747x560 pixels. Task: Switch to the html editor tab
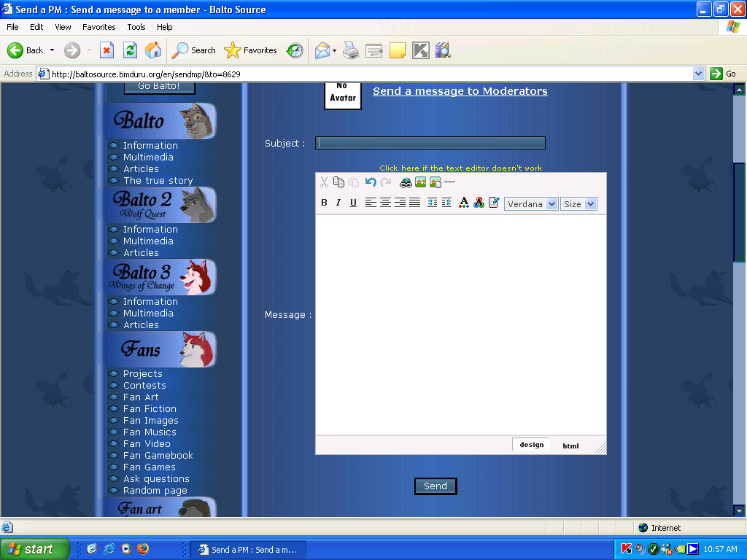[570, 446]
